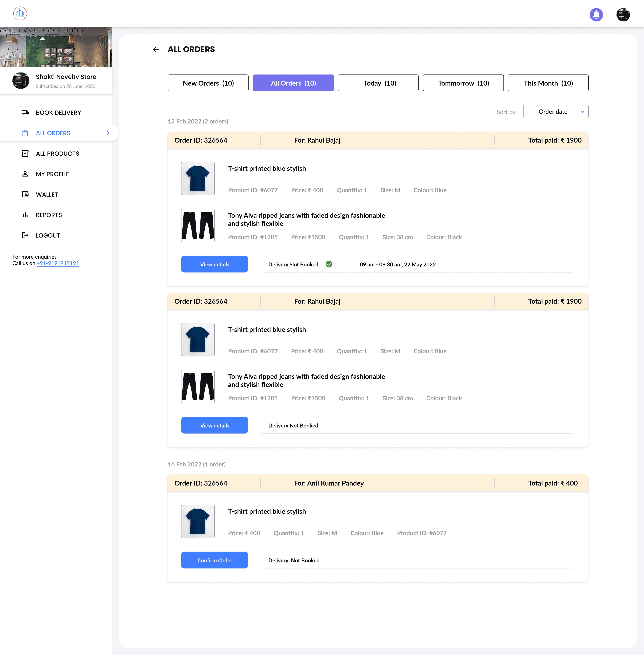Click the notification bell icon
Viewport: 644px width, 655px height.
(x=596, y=15)
